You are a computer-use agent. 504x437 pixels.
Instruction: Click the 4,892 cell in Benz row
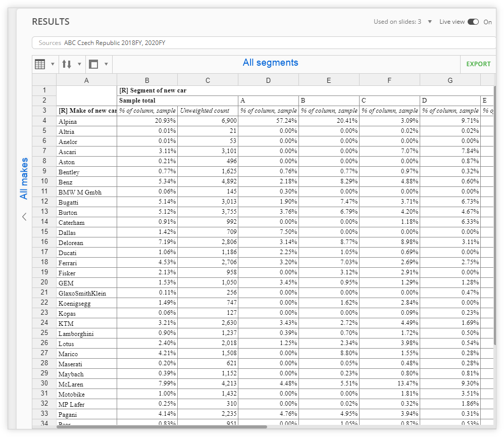tap(208, 181)
